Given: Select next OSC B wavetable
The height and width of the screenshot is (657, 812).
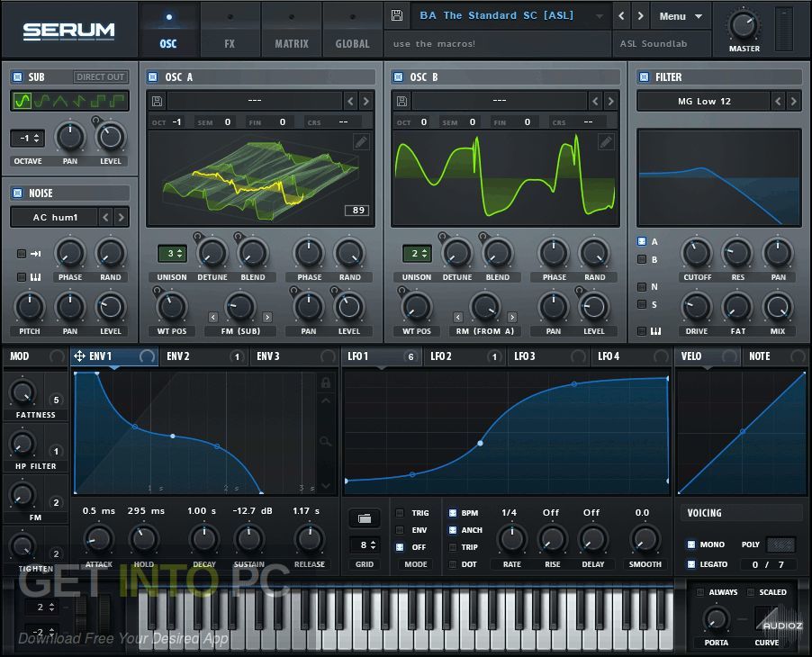Looking at the screenshot, I should tap(611, 101).
